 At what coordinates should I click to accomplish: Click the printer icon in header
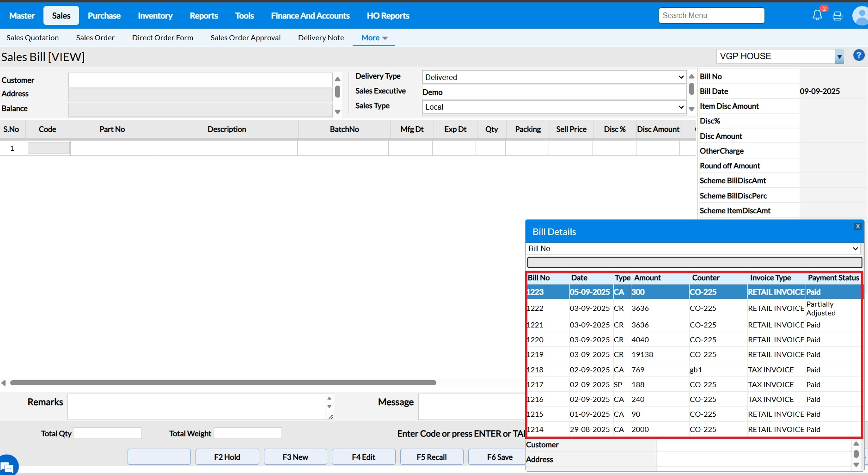click(x=837, y=16)
